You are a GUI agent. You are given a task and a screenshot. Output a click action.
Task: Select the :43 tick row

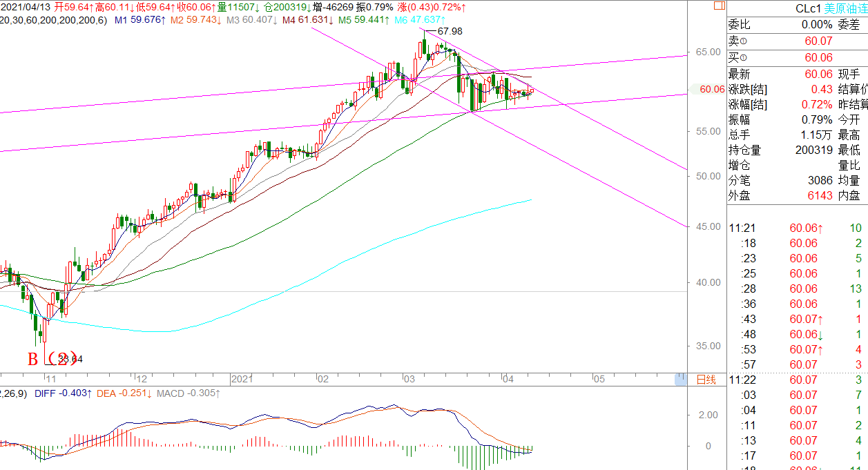point(797,319)
